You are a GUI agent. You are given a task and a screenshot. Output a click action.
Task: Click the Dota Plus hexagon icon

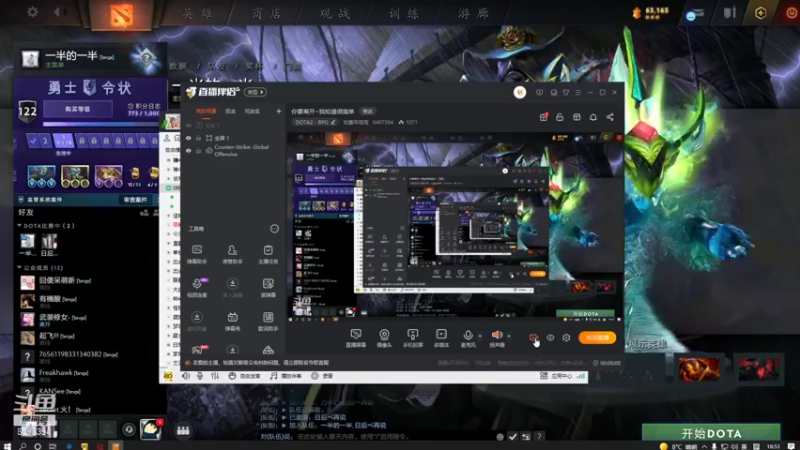point(760,13)
